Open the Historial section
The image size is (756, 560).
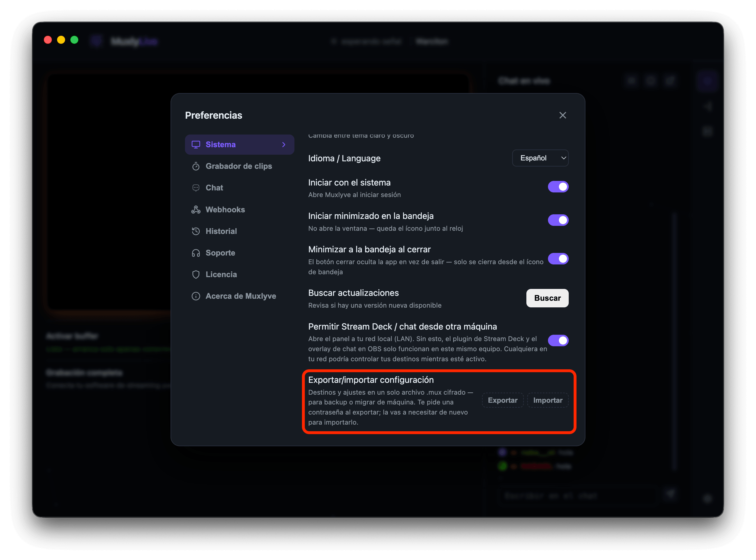(239, 231)
